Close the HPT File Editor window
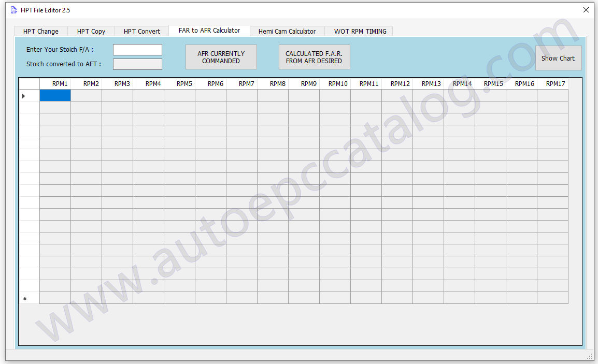The height and width of the screenshot is (364, 598). tap(586, 10)
